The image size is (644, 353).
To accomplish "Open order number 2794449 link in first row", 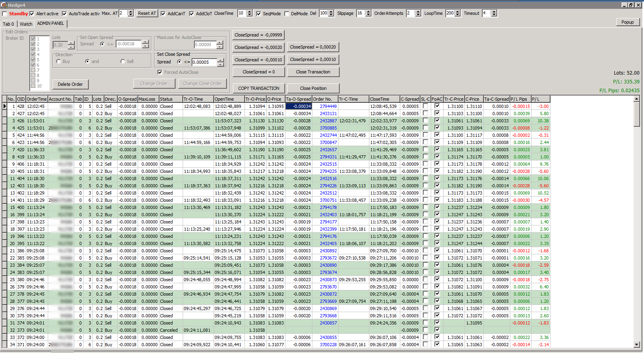I will [x=328, y=106].
